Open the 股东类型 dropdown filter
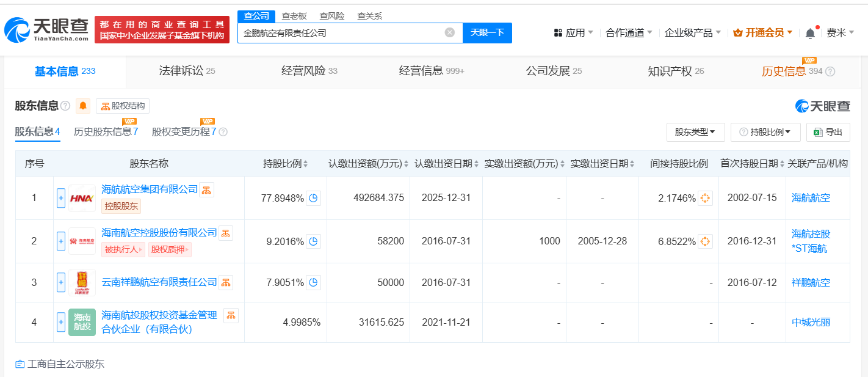This screenshot has height=377, width=868. (695, 132)
